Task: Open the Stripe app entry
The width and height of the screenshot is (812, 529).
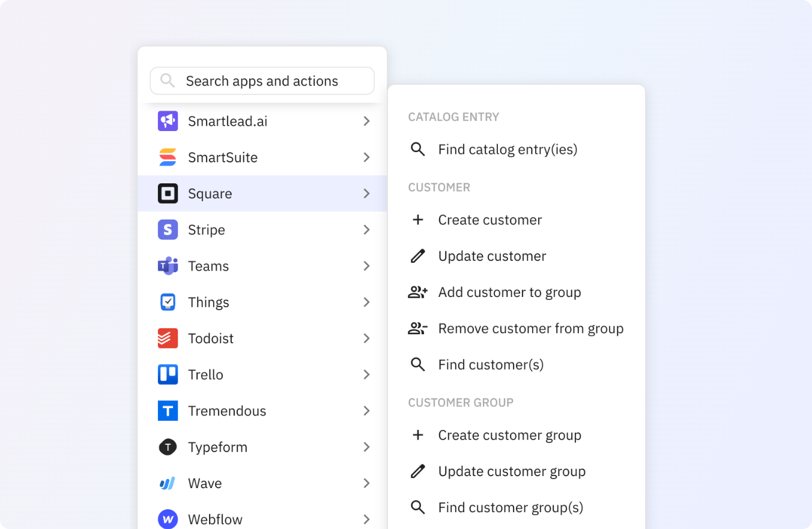Action: [262, 230]
